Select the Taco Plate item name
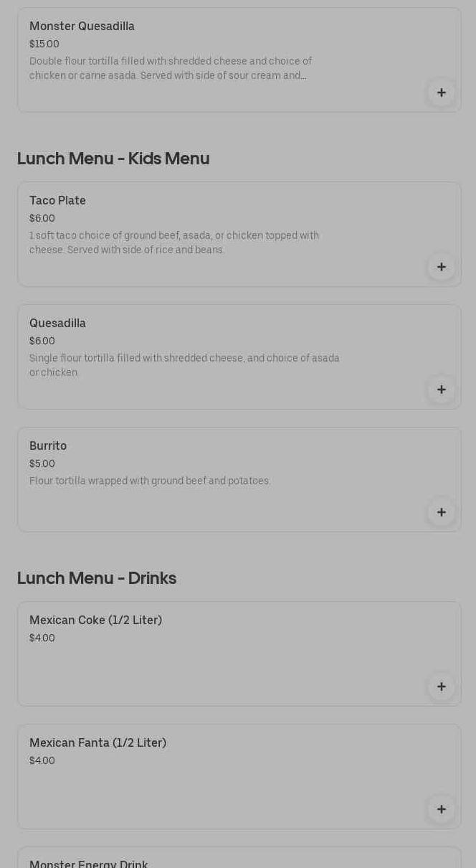The image size is (476, 868). pos(57,201)
